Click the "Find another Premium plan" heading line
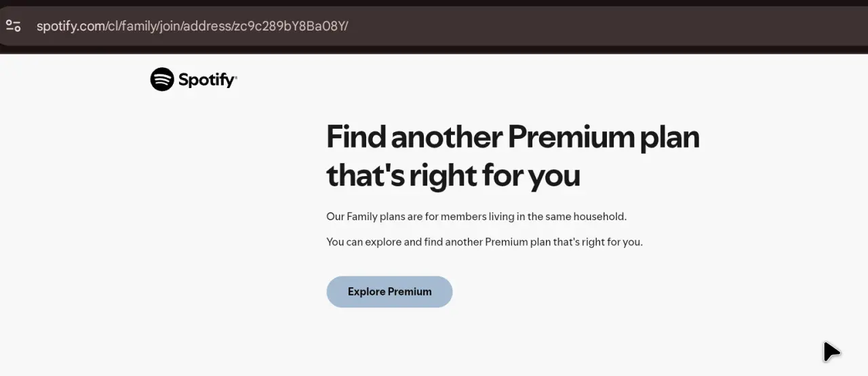This screenshot has height=376, width=868. 513,137
